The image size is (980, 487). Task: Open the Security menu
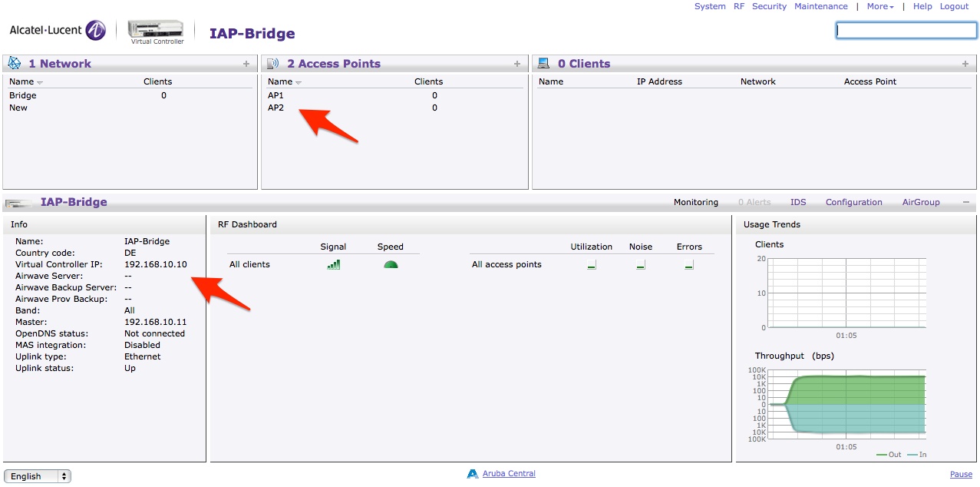point(769,6)
